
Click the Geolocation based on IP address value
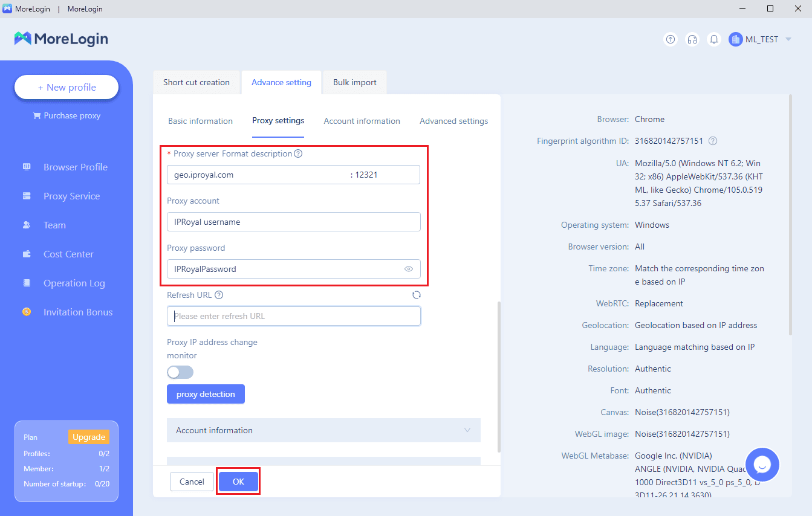(x=696, y=325)
